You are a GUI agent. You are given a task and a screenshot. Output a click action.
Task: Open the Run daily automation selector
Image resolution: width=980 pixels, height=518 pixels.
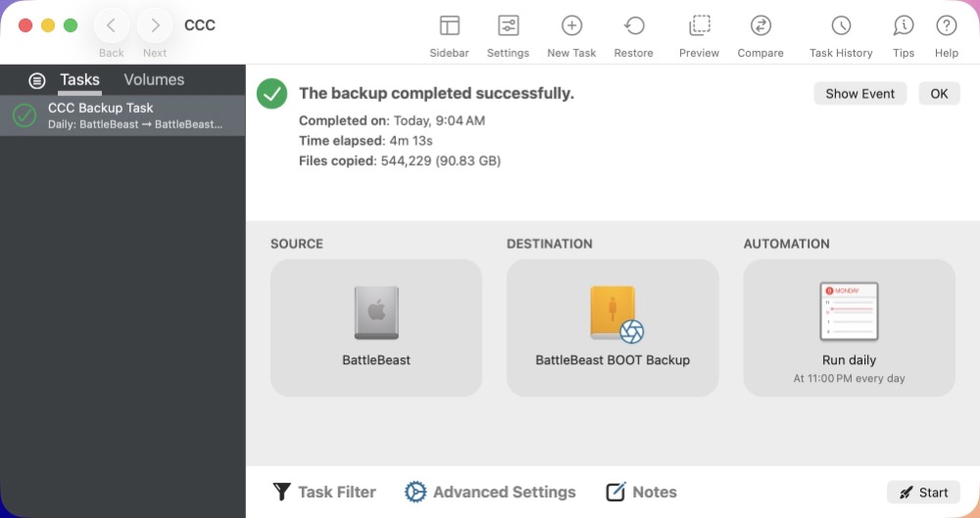849,327
